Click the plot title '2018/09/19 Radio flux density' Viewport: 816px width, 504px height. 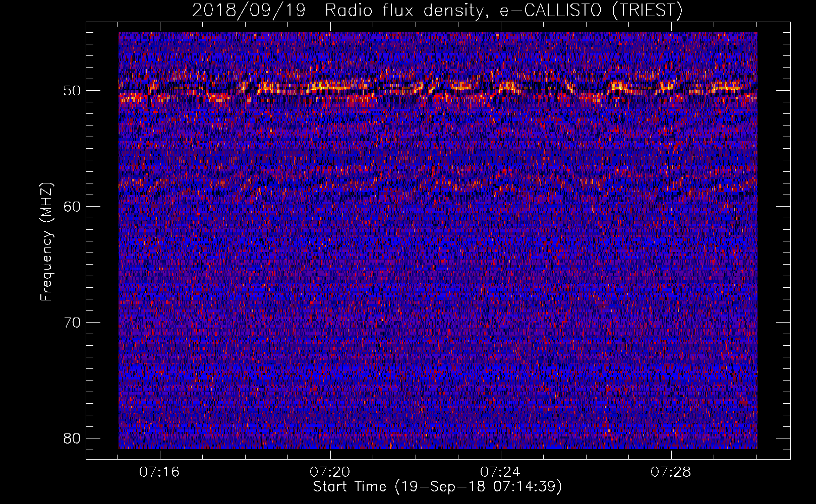coord(340,10)
